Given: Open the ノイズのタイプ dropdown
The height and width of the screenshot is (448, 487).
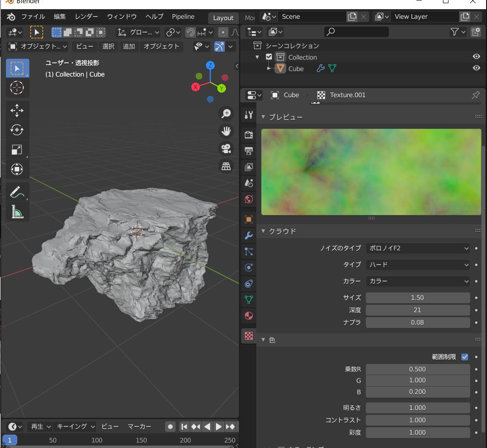Looking at the screenshot, I should click(x=418, y=248).
